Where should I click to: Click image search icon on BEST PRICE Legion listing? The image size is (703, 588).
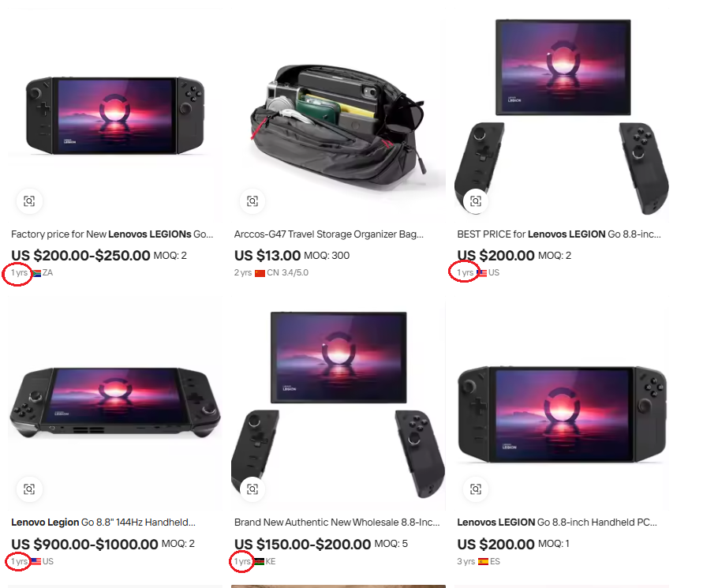coord(476,201)
